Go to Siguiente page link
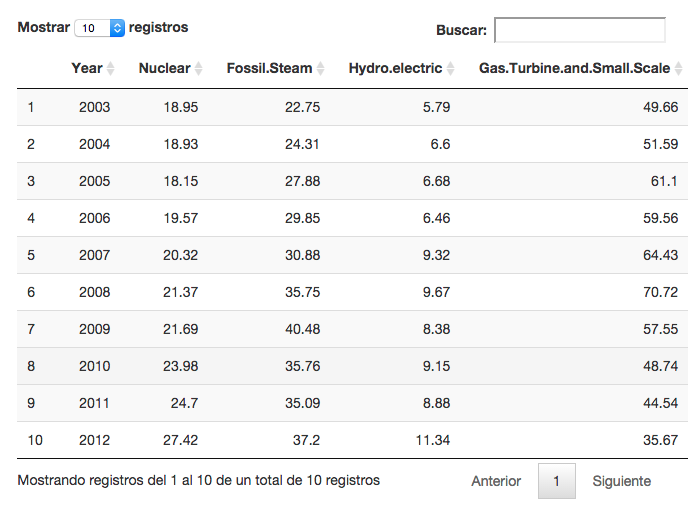Viewport: 692px width, 506px height. [621, 481]
